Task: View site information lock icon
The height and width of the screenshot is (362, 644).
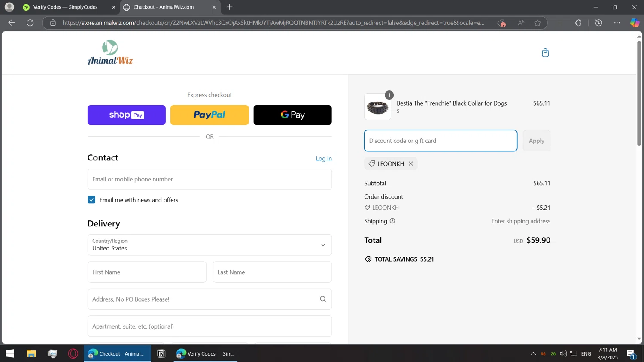Action: (53, 23)
